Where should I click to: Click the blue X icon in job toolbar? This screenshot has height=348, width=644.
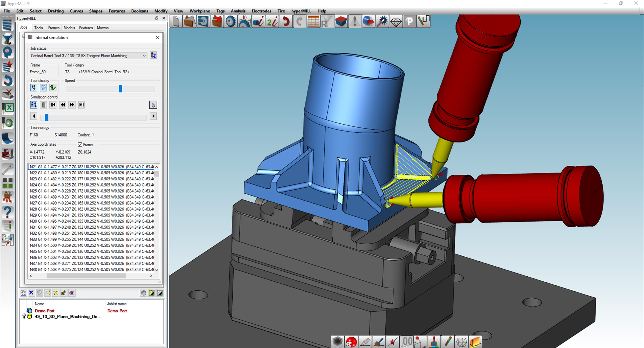(x=31, y=293)
